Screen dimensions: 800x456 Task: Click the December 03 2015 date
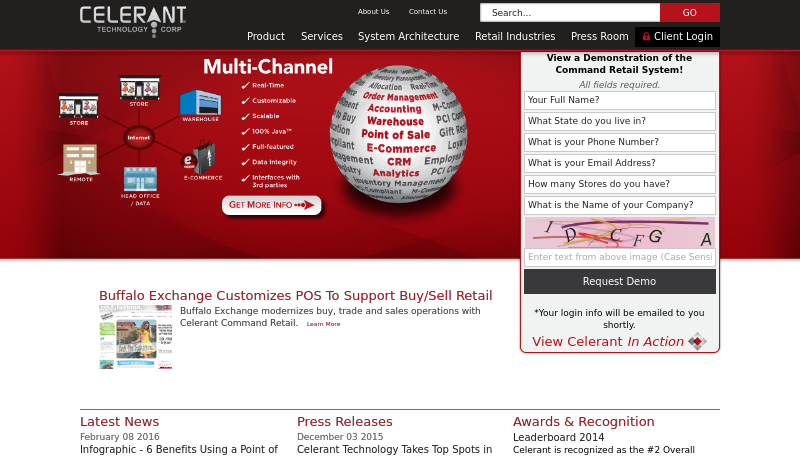(340, 437)
